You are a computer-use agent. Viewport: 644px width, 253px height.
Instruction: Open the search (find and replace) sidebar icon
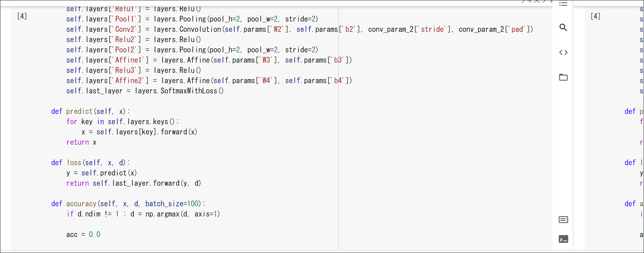(x=563, y=28)
